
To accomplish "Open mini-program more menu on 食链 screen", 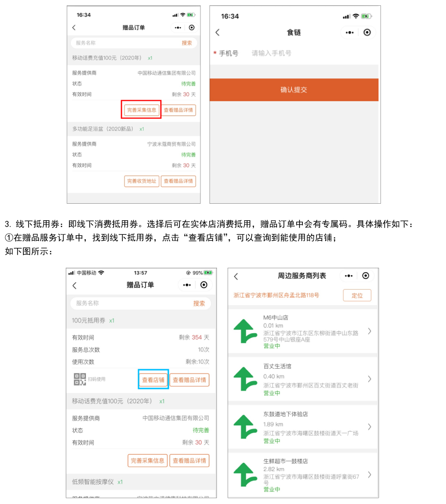I will (x=349, y=33).
